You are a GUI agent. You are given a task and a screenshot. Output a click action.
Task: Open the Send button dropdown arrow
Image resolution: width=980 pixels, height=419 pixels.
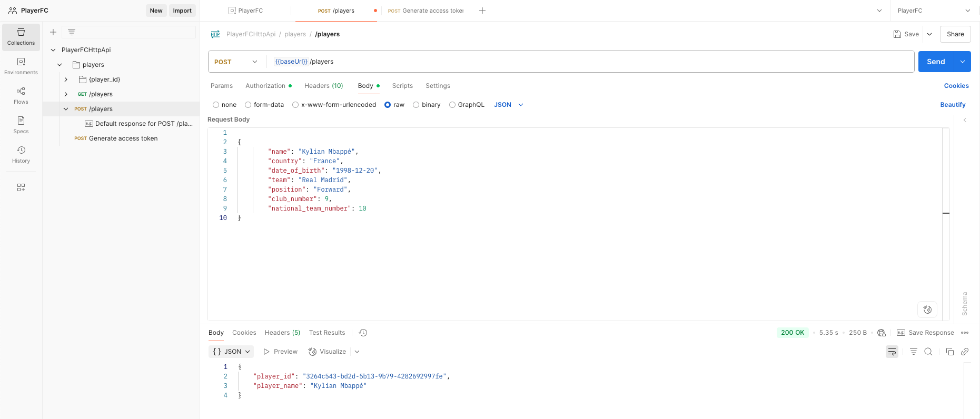tap(963, 62)
